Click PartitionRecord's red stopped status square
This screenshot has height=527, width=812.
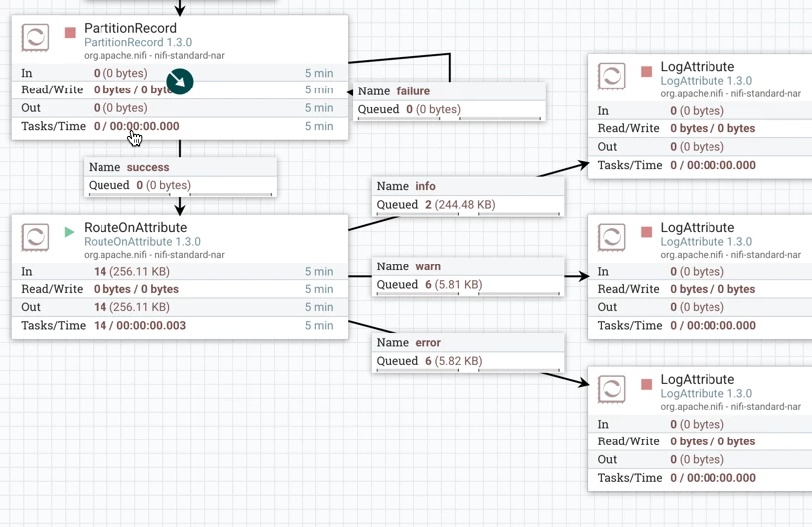click(70, 33)
